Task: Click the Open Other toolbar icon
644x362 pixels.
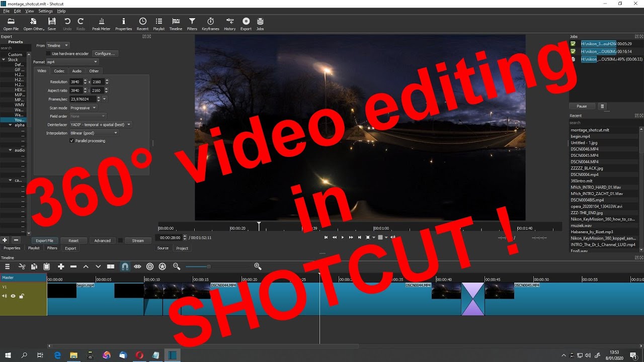Action: [x=34, y=24]
